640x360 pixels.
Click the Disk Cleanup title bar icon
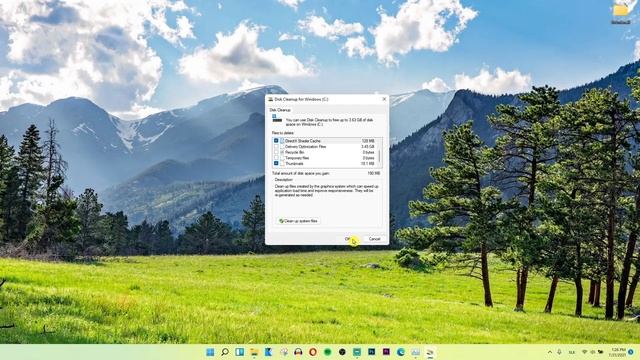coord(270,99)
